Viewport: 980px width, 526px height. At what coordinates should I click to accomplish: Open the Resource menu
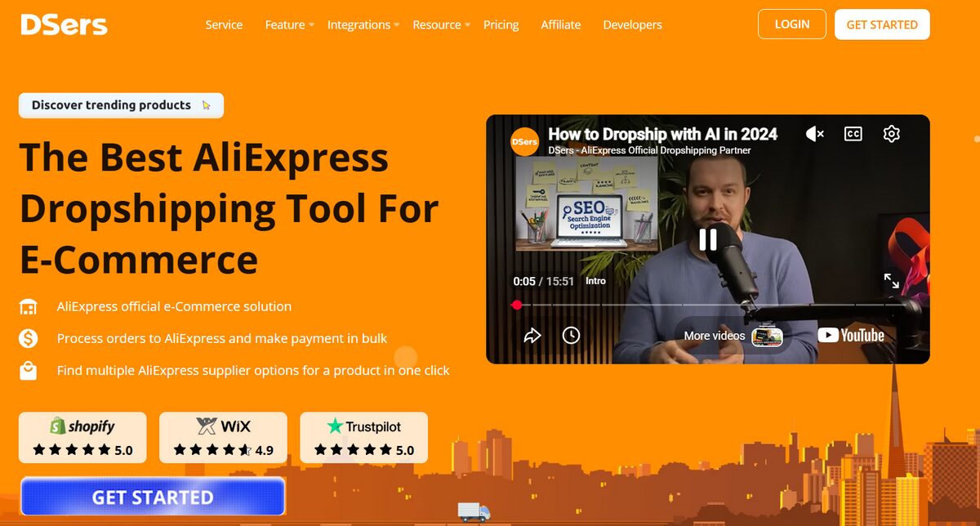(437, 25)
